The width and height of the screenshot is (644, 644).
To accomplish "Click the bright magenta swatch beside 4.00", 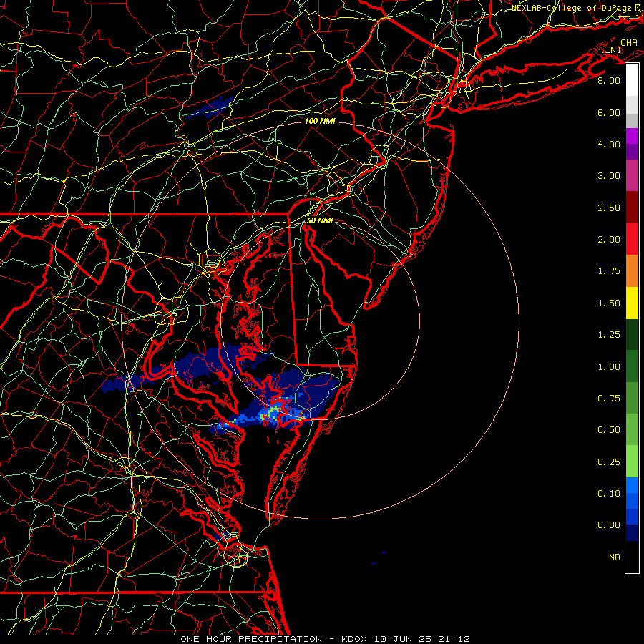I will click(632, 136).
